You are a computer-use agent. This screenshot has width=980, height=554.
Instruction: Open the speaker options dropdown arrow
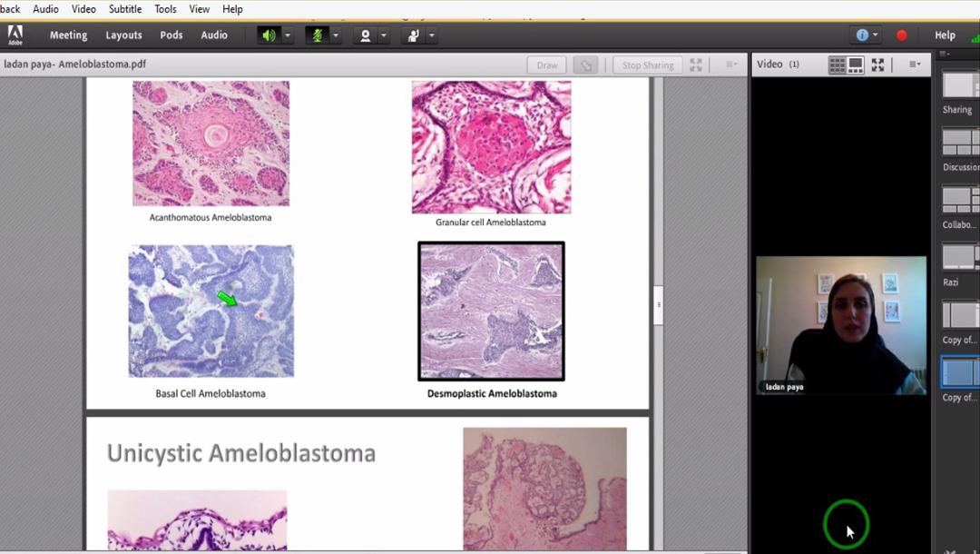(288, 35)
